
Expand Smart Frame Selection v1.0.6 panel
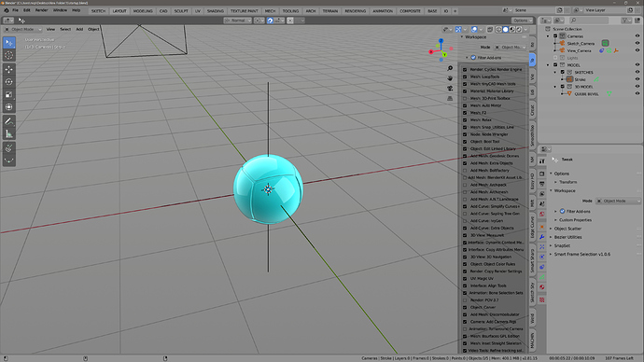(x=582, y=255)
